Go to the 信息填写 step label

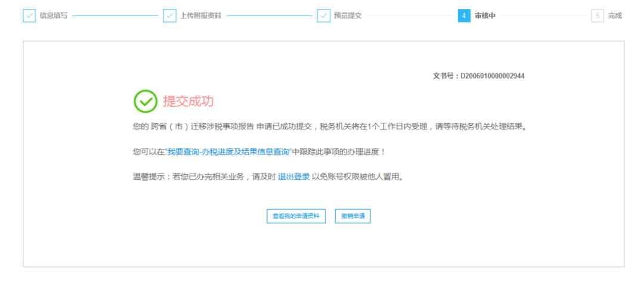coord(53,16)
